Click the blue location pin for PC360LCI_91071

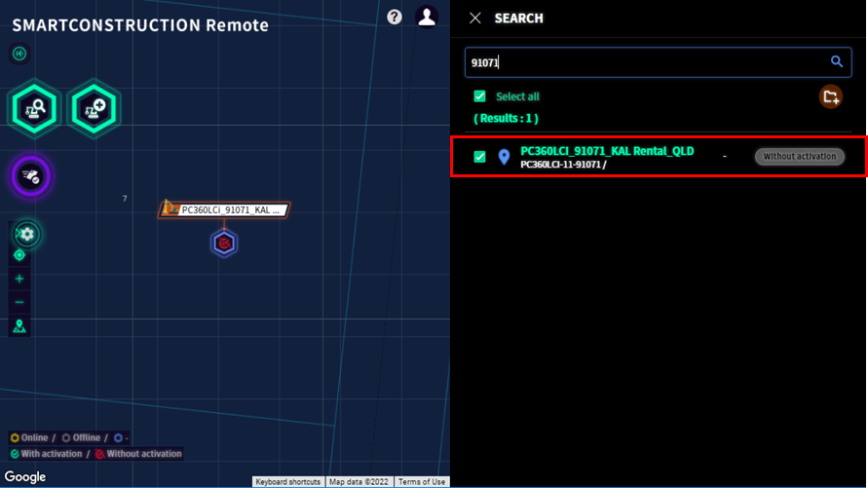(504, 157)
